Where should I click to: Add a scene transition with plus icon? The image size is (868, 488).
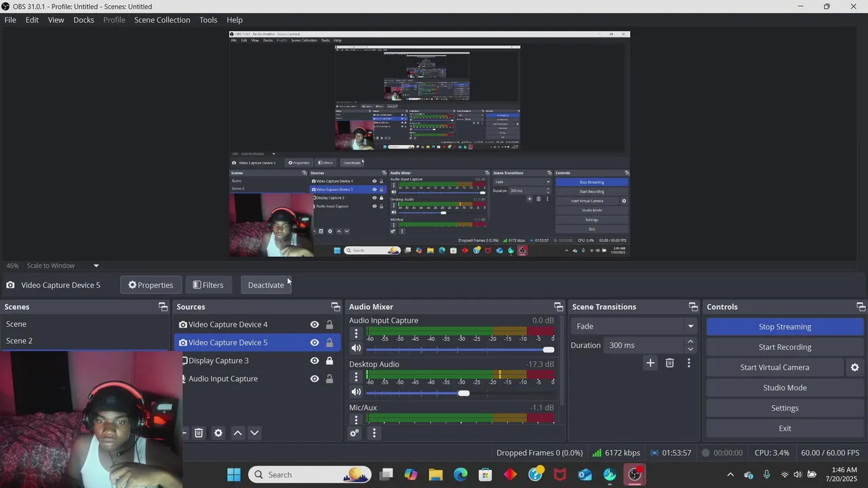[x=650, y=363]
